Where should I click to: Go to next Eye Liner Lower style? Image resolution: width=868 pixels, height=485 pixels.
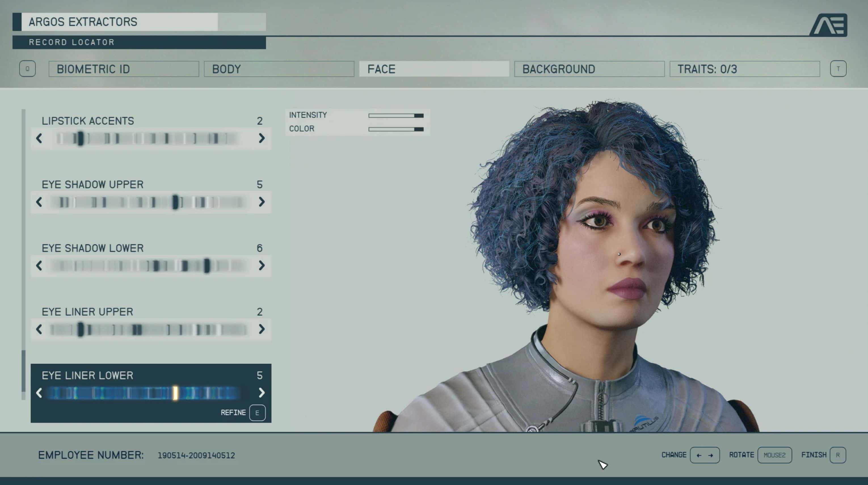click(x=262, y=393)
